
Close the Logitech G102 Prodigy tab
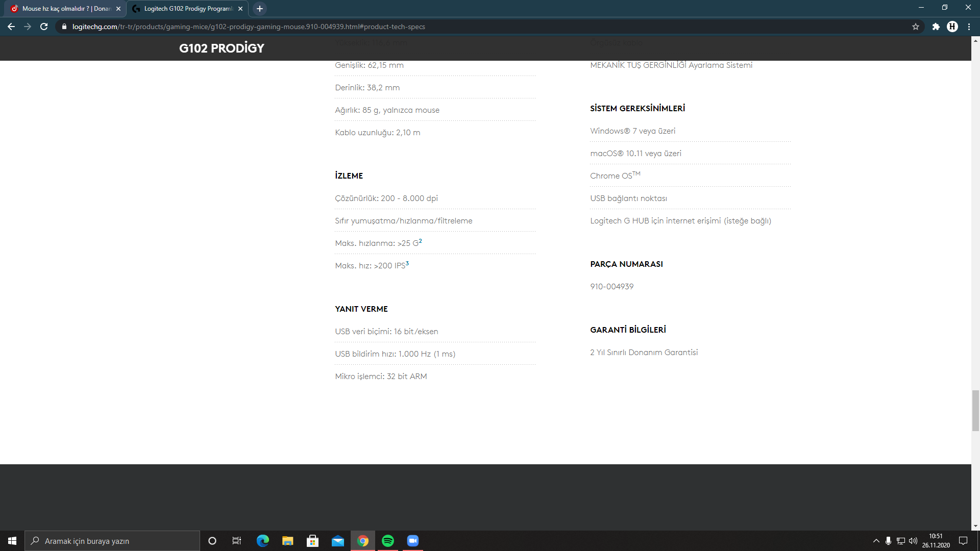[240, 9]
